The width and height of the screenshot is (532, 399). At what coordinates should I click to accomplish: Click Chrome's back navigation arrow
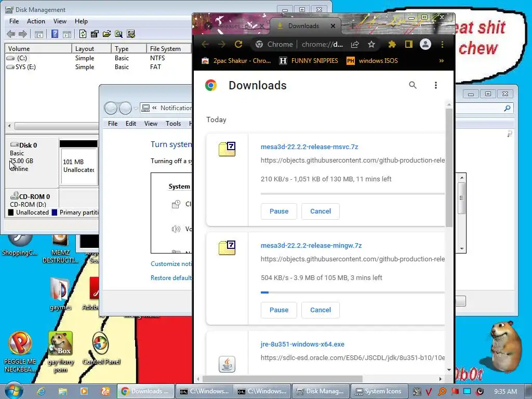coord(205,44)
